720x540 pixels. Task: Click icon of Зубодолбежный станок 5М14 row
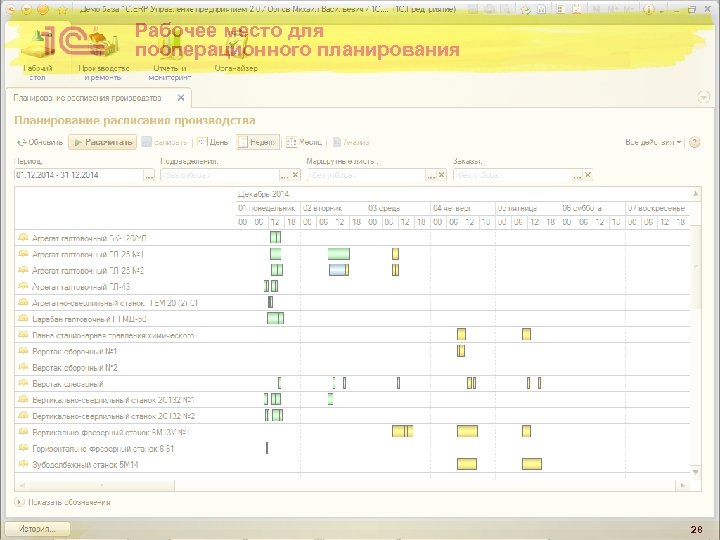tap(23, 464)
